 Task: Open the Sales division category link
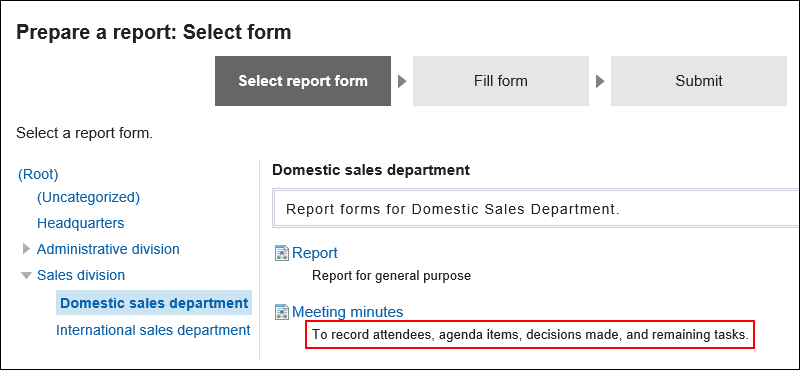(81, 276)
